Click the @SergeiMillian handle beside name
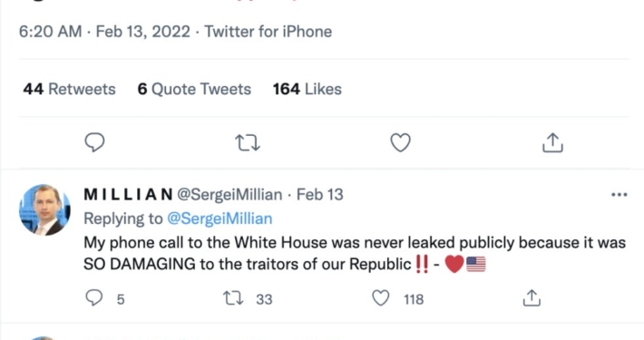The width and height of the screenshot is (644, 340). [x=229, y=194]
